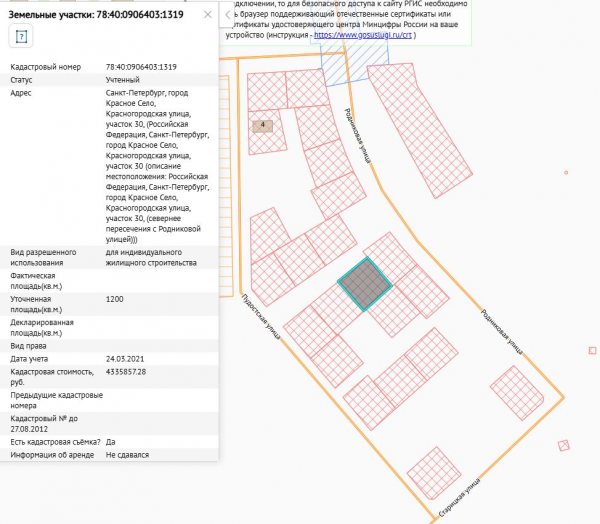Click the small circle marker east of Родниковая улица
The image size is (600, 524).
pos(565,172)
